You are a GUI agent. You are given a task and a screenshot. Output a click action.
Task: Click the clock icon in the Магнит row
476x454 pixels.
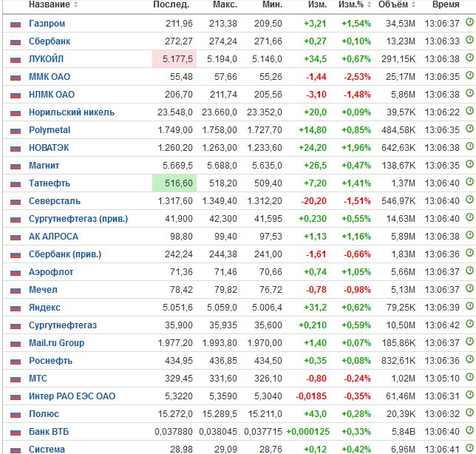(x=469, y=164)
